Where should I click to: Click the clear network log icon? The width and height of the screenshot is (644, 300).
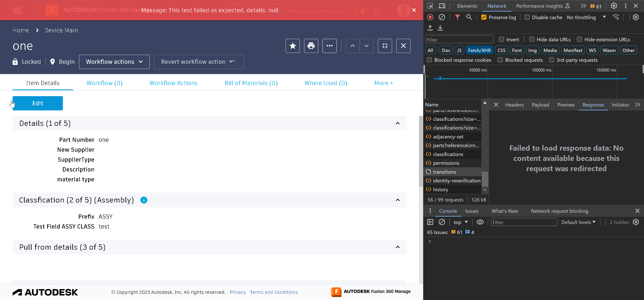[x=442, y=17]
